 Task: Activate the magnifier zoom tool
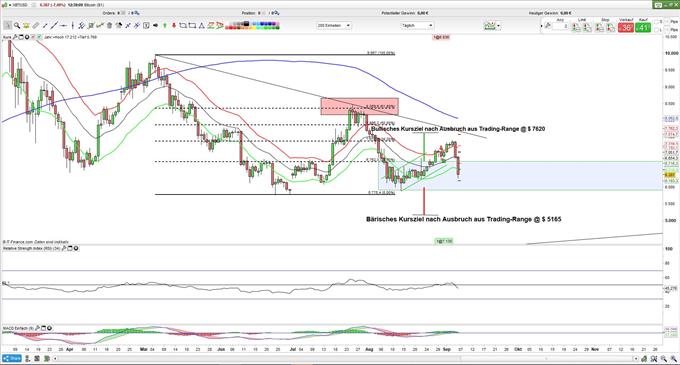[x=17, y=26]
